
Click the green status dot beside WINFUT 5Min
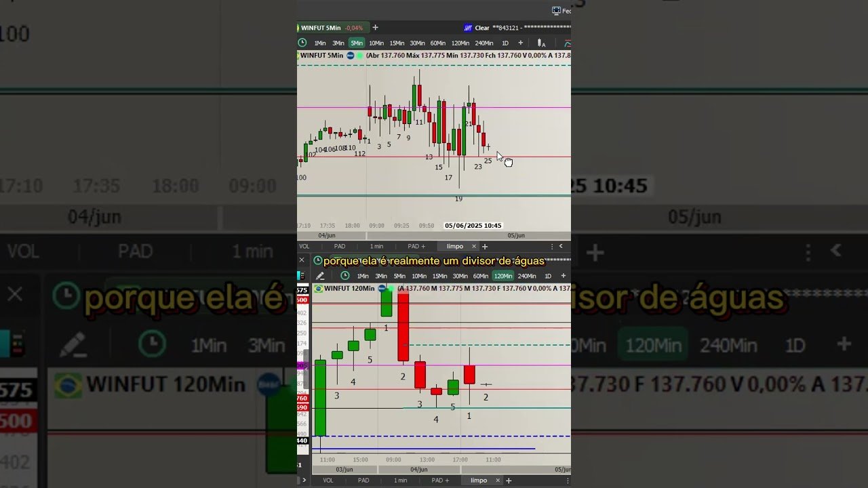click(x=359, y=56)
